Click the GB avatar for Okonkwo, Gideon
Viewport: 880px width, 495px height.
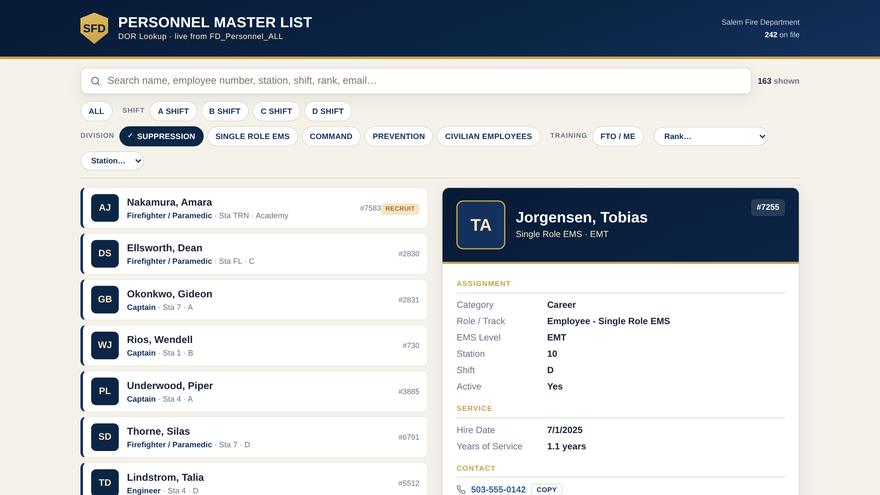[105, 300]
